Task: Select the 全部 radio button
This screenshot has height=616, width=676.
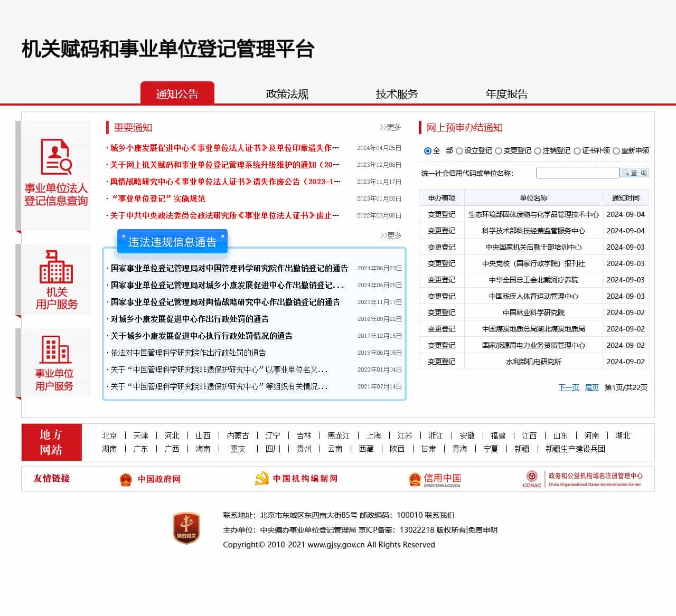Action: pyautogui.click(x=428, y=151)
